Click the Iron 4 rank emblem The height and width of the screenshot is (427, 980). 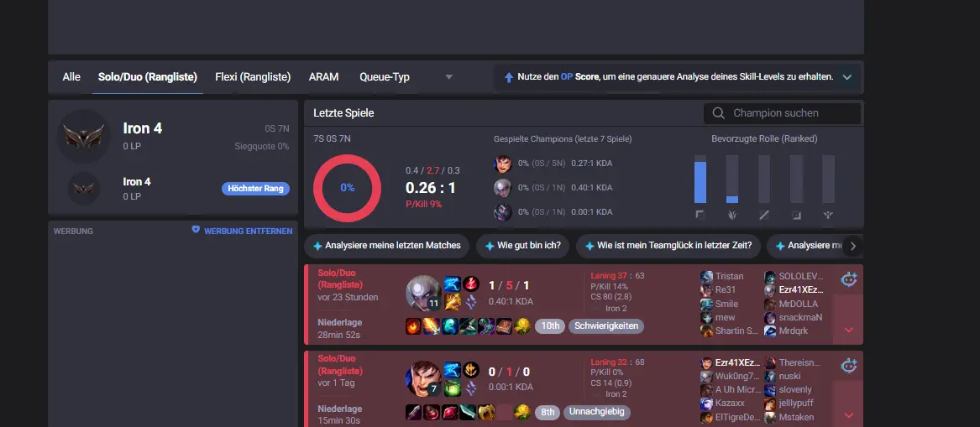point(84,135)
